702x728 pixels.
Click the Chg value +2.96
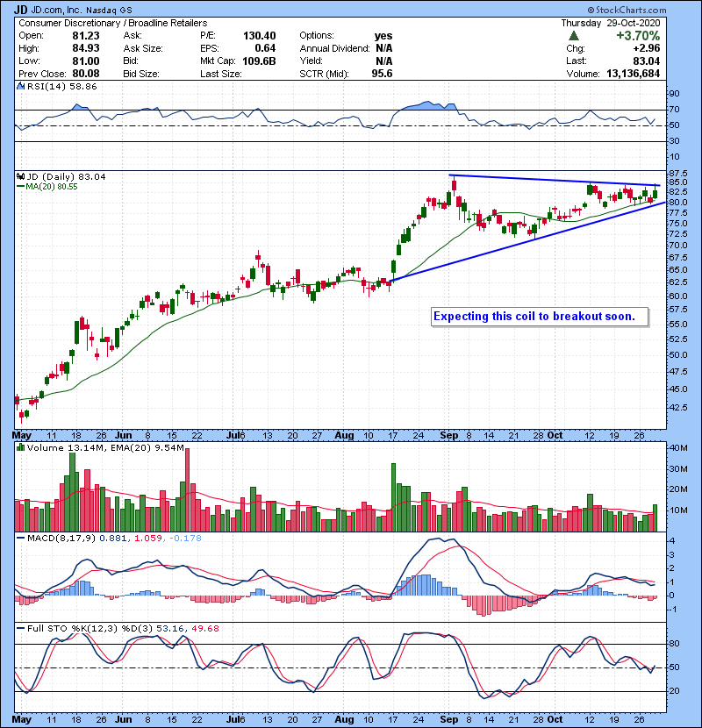[x=646, y=48]
